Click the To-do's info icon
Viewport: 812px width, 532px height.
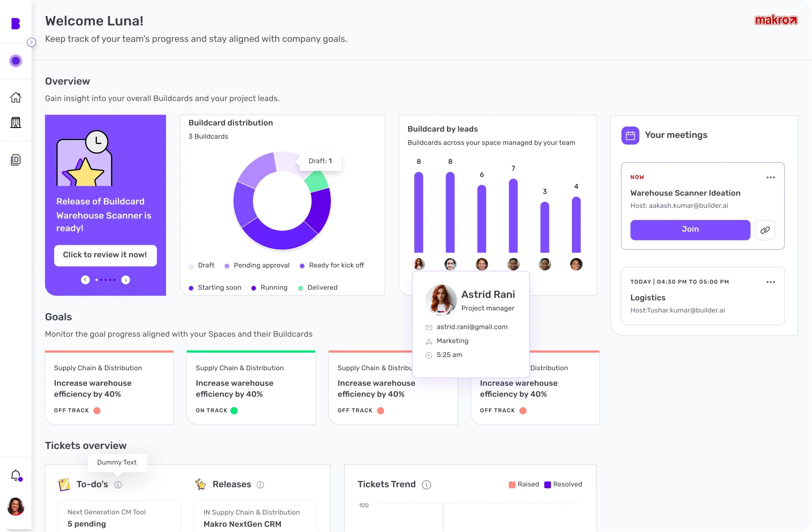118,485
